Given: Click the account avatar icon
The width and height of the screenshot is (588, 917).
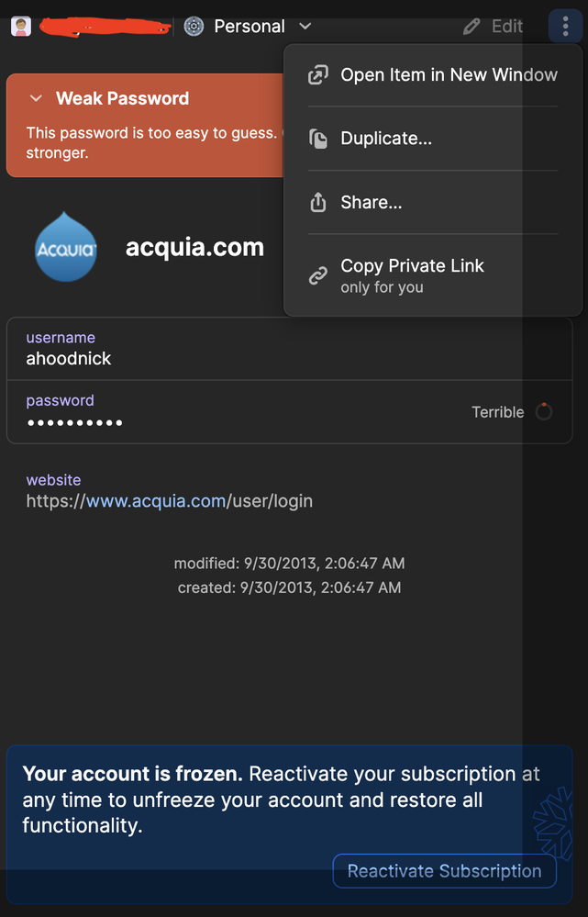Looking at the screenshot, I should pyautogui.click(x=20, y=27).
